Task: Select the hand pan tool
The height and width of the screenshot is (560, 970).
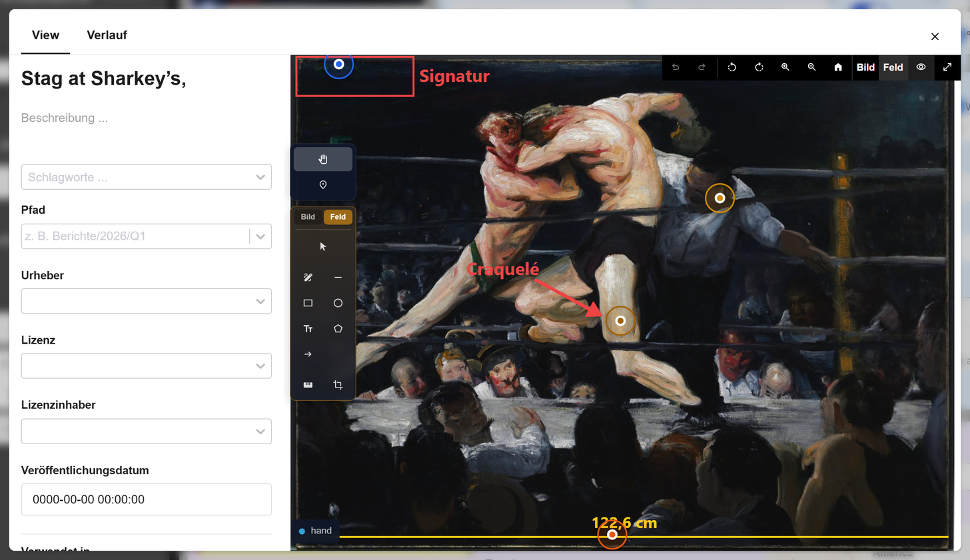Action: pos(323,159)
